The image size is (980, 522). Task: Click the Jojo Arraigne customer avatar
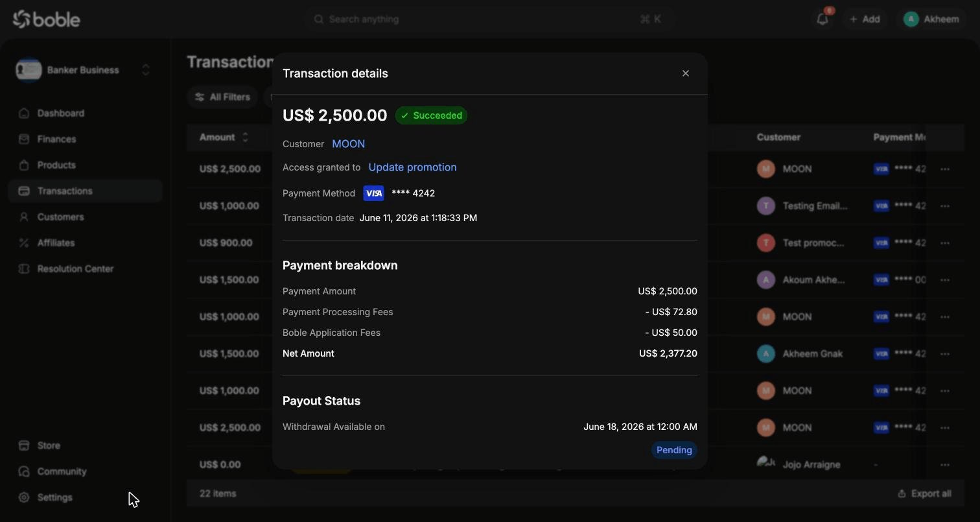(x=766, y=462)
